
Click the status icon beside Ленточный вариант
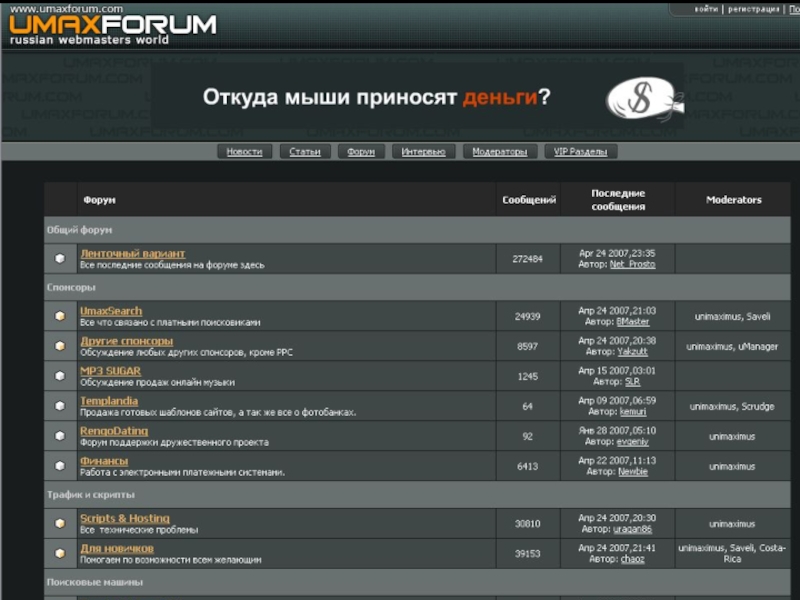point(60,259)
